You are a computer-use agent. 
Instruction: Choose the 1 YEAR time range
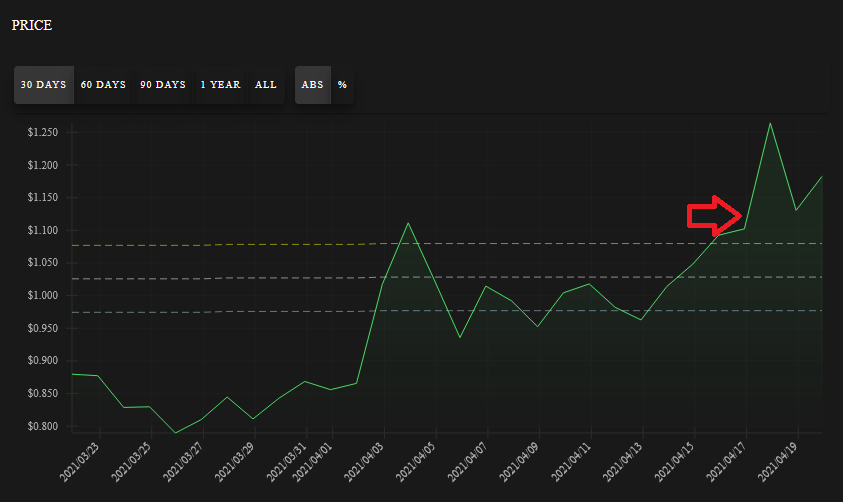[x=220, y=85]
